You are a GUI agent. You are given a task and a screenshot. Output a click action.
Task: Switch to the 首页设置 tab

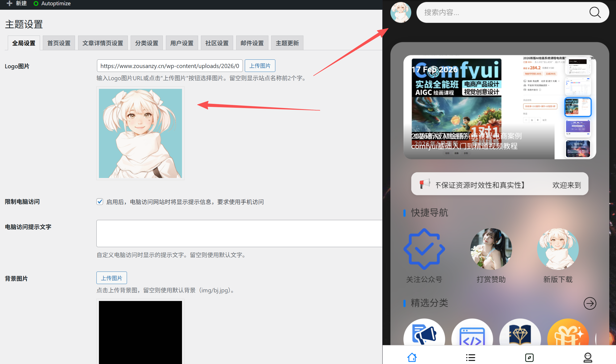pos(59,43)
